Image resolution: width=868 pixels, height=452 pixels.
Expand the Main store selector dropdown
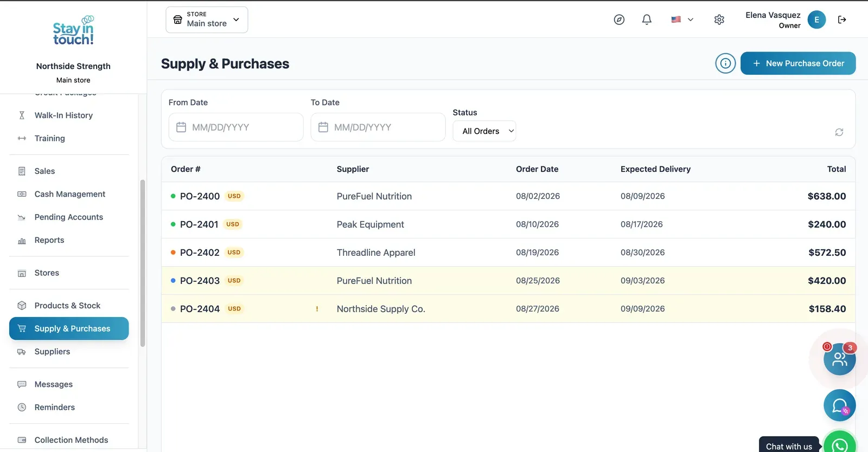207,20
